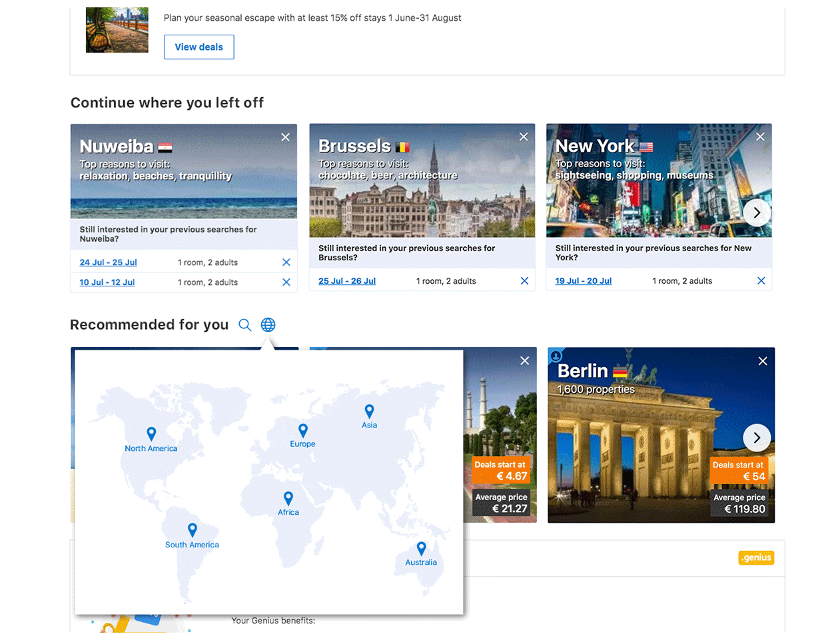The width and height of the screenshot is (840, 640).
Task: Click the Europe label on map
Action: (302, 444)
